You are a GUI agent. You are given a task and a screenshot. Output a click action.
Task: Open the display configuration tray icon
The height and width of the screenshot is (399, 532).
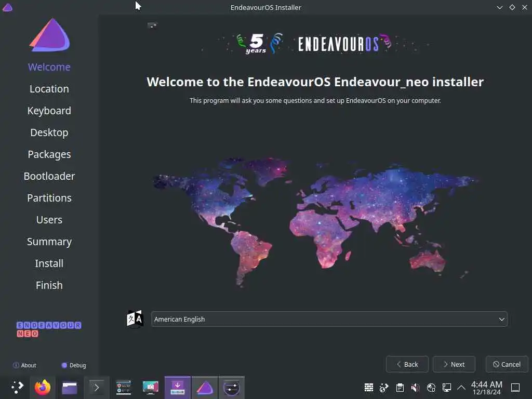(447, 388)
